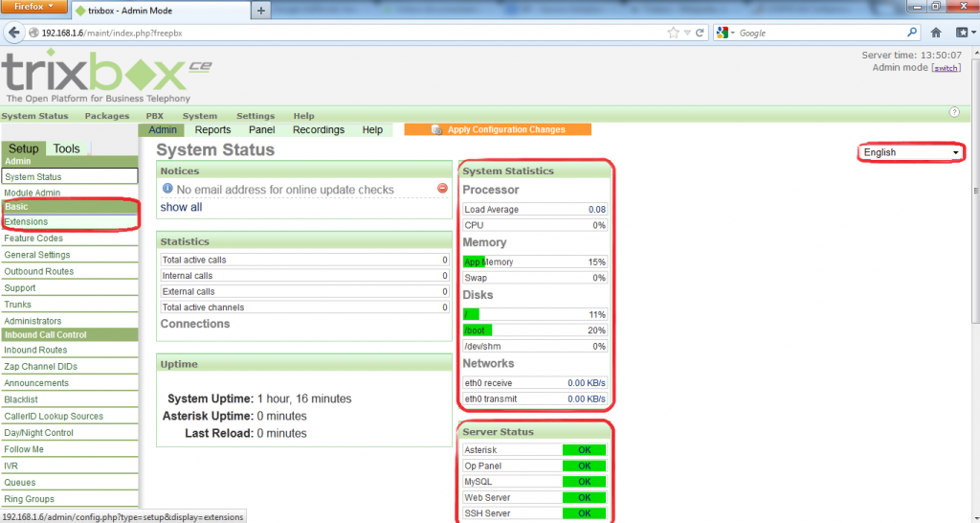Click the Google search input field
This screenshot has width=980, height=523.
tap(821, 34)
